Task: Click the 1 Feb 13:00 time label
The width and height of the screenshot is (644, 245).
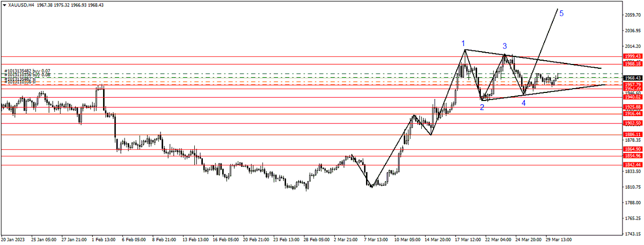Action: (105, 240)
